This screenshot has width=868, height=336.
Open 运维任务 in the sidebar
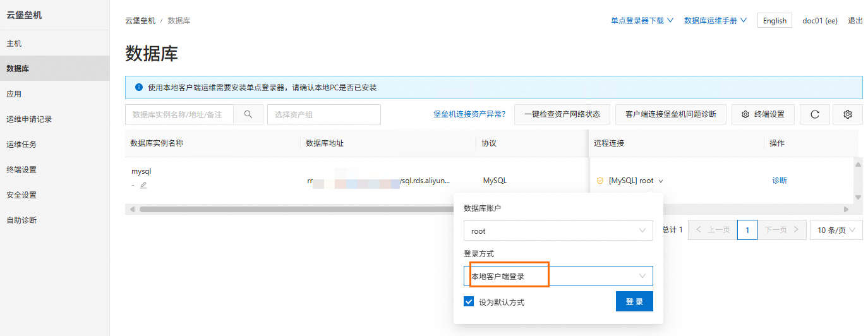[x=55, y=144]
